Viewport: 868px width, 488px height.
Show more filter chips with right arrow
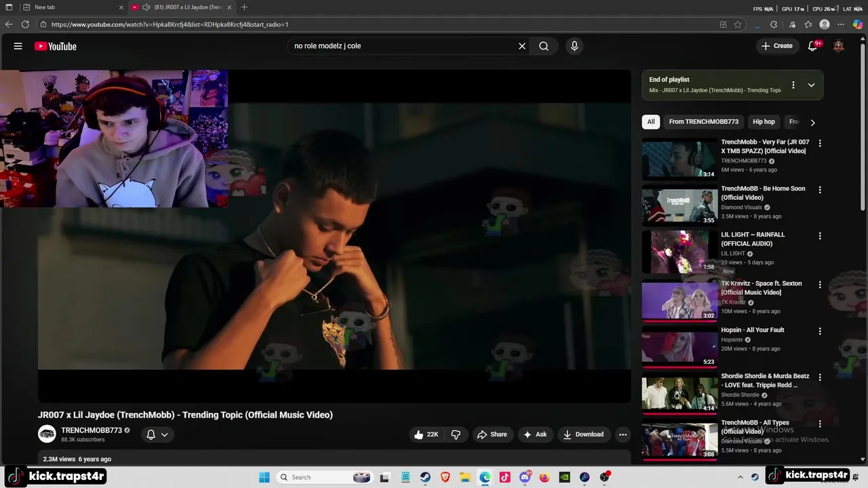pos(812,123)
